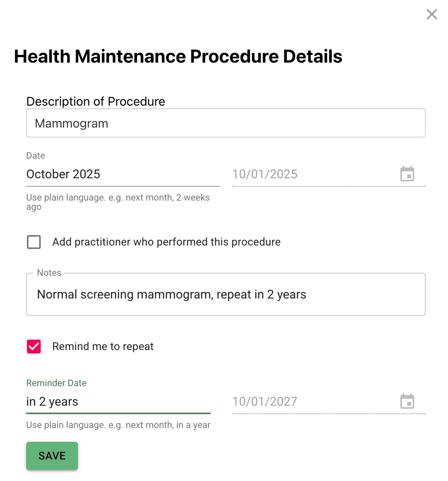Close the Health Maintenance Procedure Details dialog
This screenshot has width=448, height=481.
[432, 14]
